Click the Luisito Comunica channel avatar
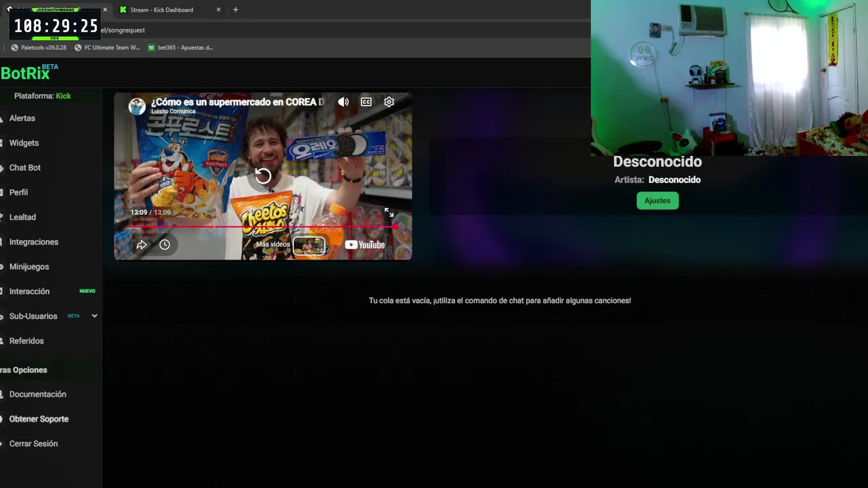 [137, 106]
